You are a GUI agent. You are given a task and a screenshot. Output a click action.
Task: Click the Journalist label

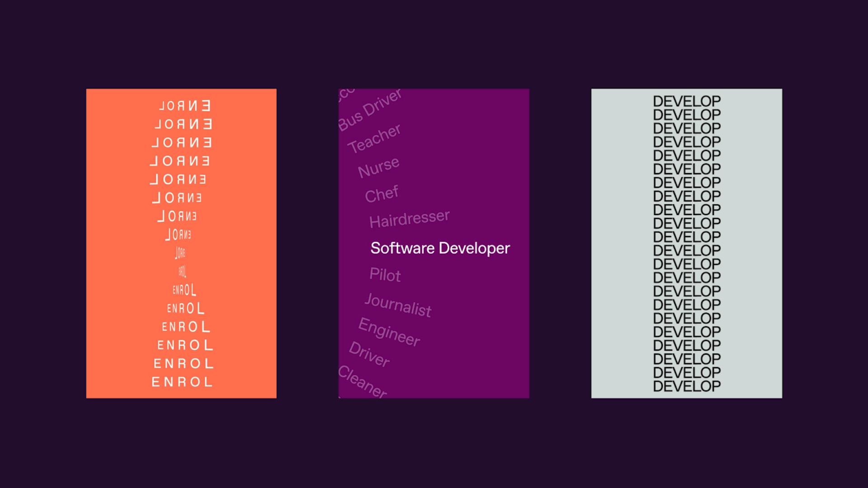click(x=398, y=305)
